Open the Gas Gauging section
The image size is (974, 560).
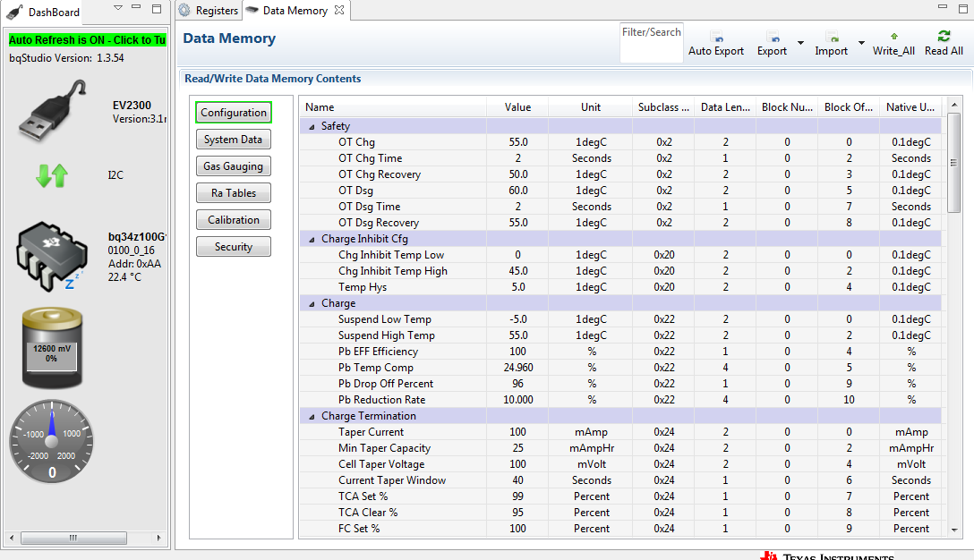tap(234, 165)
